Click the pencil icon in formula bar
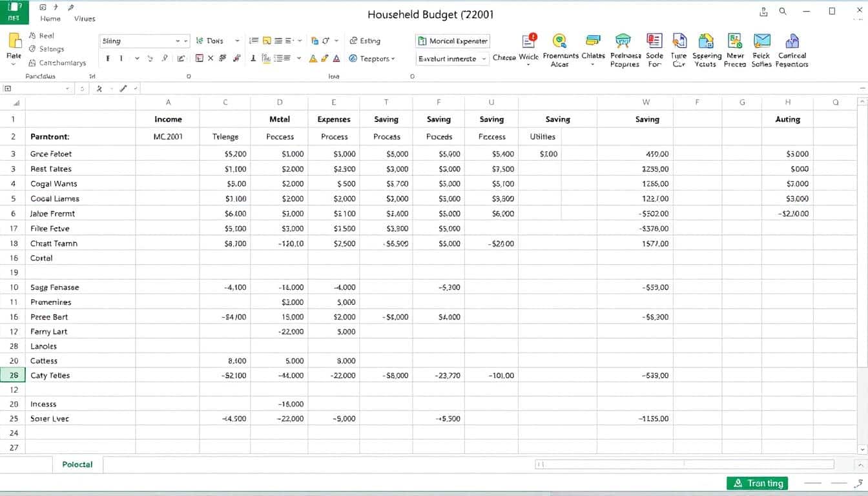 [x=122, y=88]
